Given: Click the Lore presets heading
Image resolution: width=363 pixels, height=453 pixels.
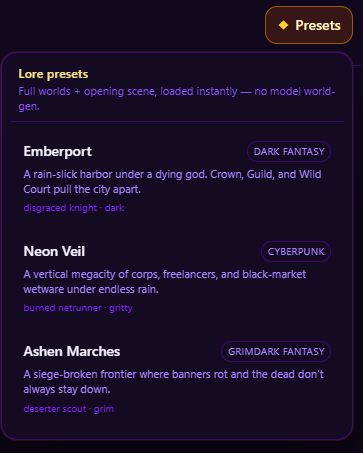Looking at the screenshot, I should click(x=53, y=74).
